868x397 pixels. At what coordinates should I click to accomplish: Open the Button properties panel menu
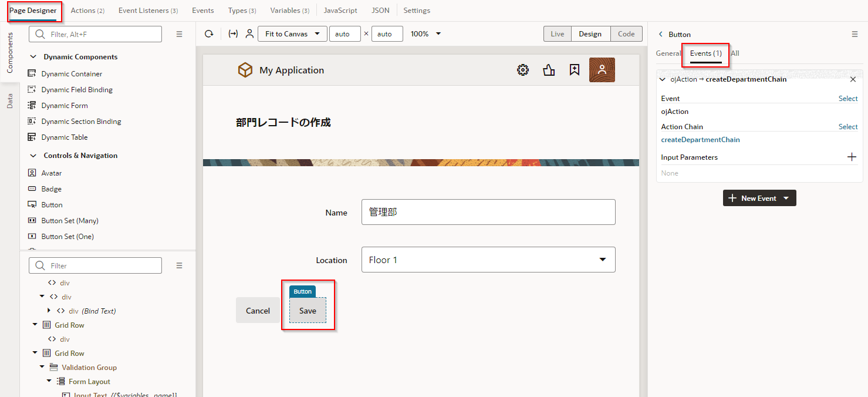[855, 35]
